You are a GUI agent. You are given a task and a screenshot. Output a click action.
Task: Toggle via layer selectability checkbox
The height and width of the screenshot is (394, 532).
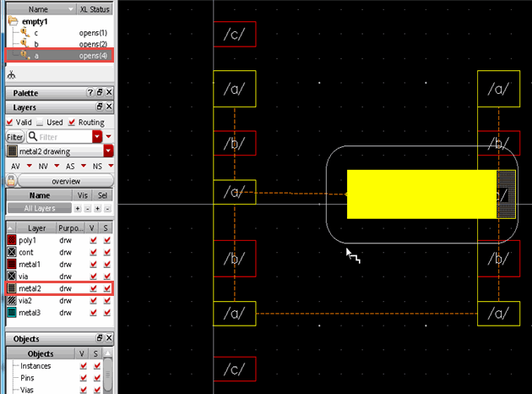click(x=107, y=276)
